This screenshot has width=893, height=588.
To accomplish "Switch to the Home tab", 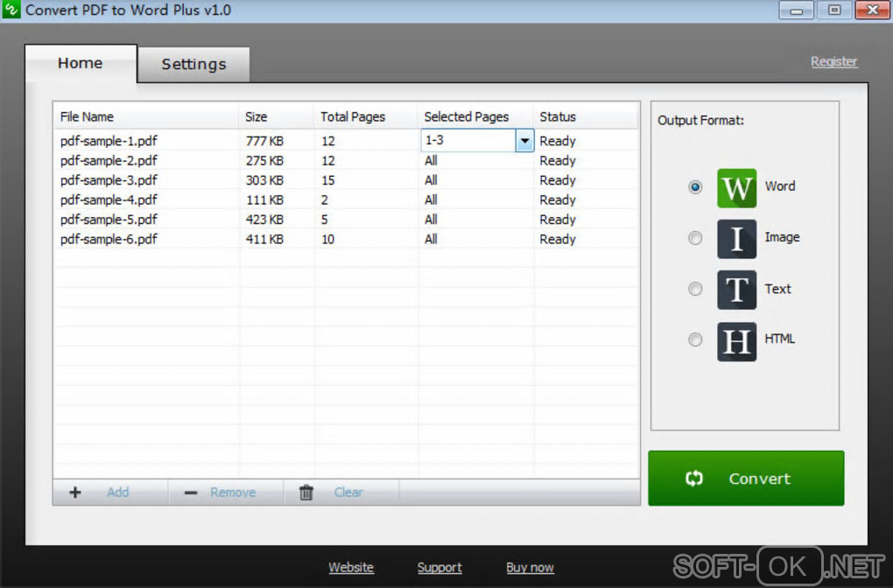I will pos(81,63).
